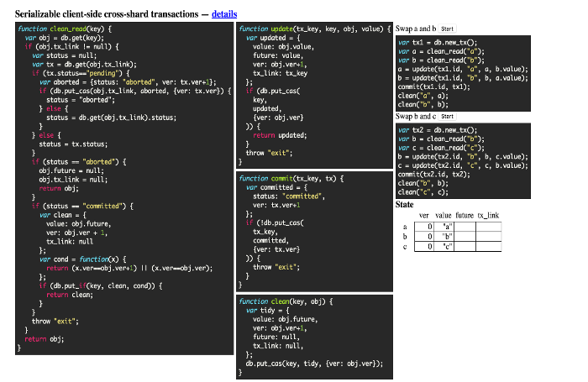Open the details link in the heading
Image resolution: width=588 pixels, height=382 pixels.
(224, 13)
